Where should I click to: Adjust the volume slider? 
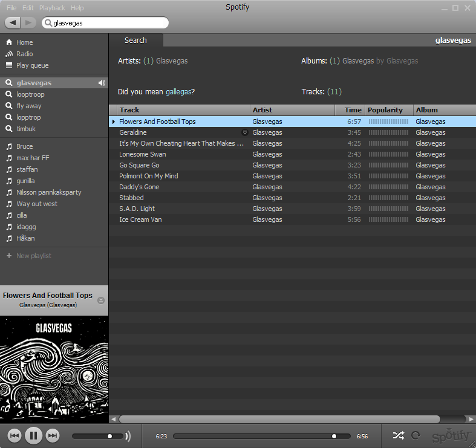pyautogui.click(x=98, y=436)
